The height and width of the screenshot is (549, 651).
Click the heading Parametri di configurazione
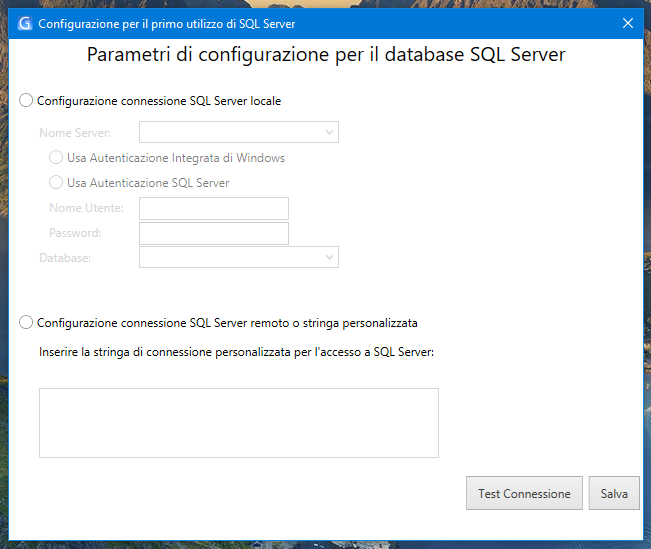(326, 55)
